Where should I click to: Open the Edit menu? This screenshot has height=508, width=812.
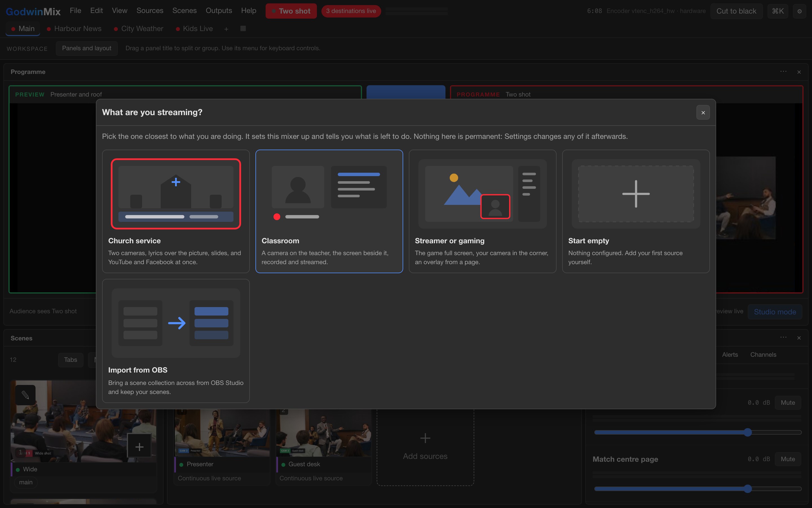(x=97, y=11)
